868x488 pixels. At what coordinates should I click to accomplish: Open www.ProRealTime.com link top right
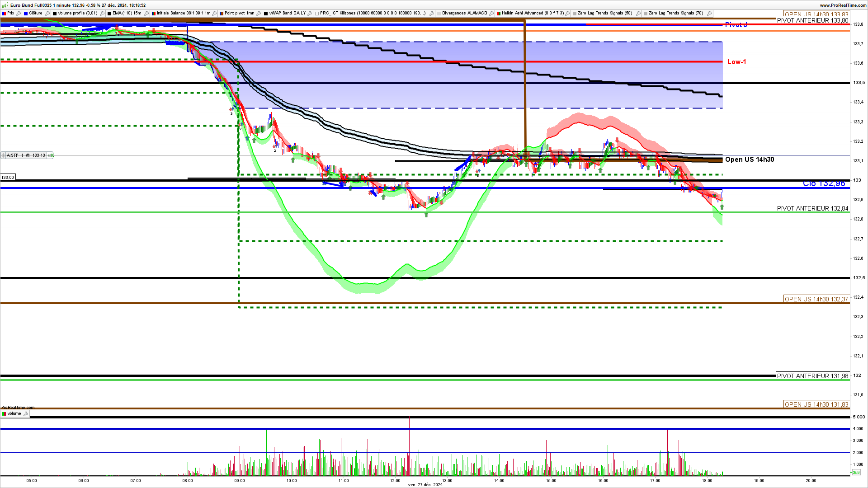pos(843,5)
